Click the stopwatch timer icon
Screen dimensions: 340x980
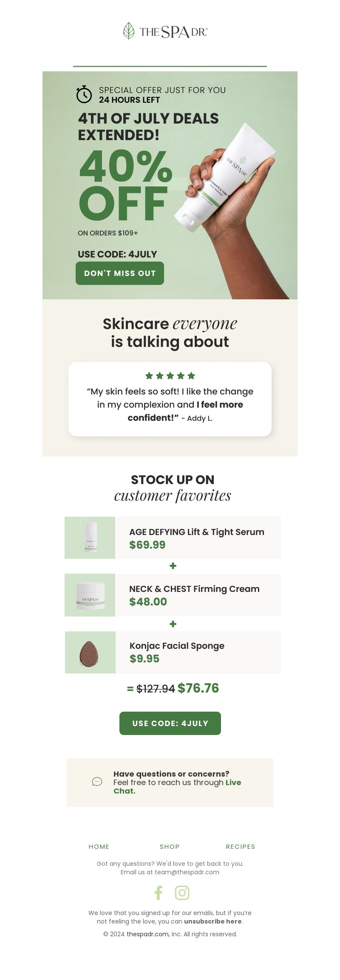point(84,94)
